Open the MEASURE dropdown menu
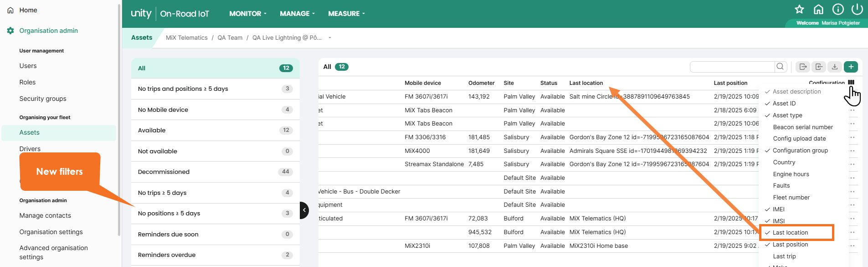The width and height of the screenshot is (868, 267). pos(346,14)
